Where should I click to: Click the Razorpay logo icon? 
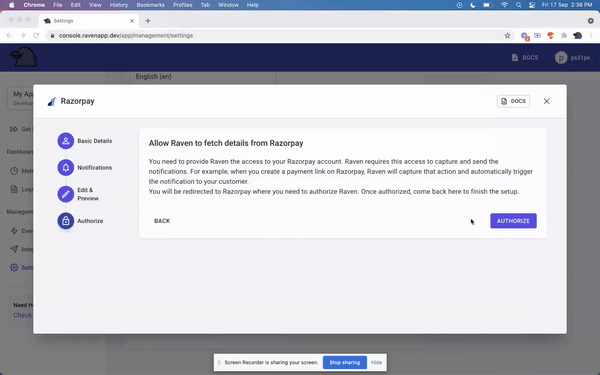(x=52, y=101)
